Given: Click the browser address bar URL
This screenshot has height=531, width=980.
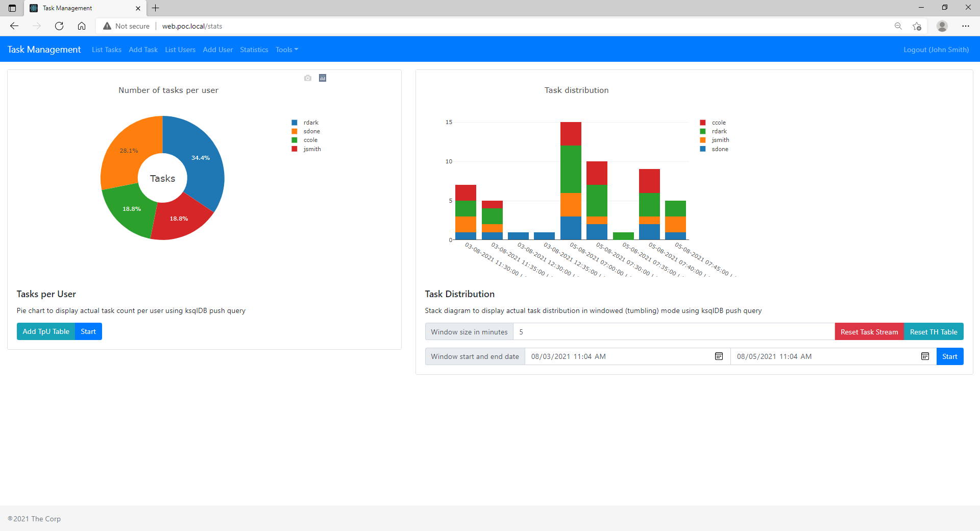Looking at the screenshot, I should click(x=192, y=26).
